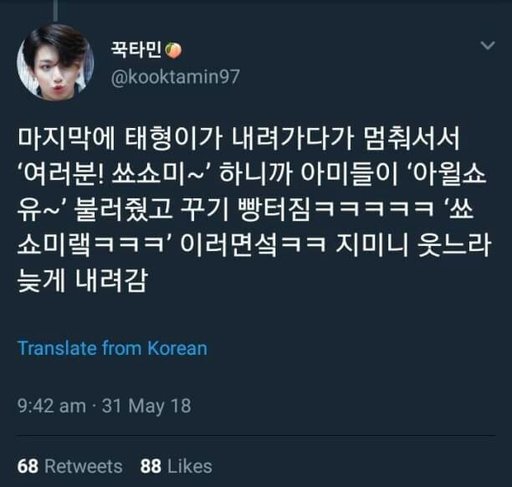512x487 pixels.
Task: Click the tweet's first line starting 마지막에
Action: (239, 138)
